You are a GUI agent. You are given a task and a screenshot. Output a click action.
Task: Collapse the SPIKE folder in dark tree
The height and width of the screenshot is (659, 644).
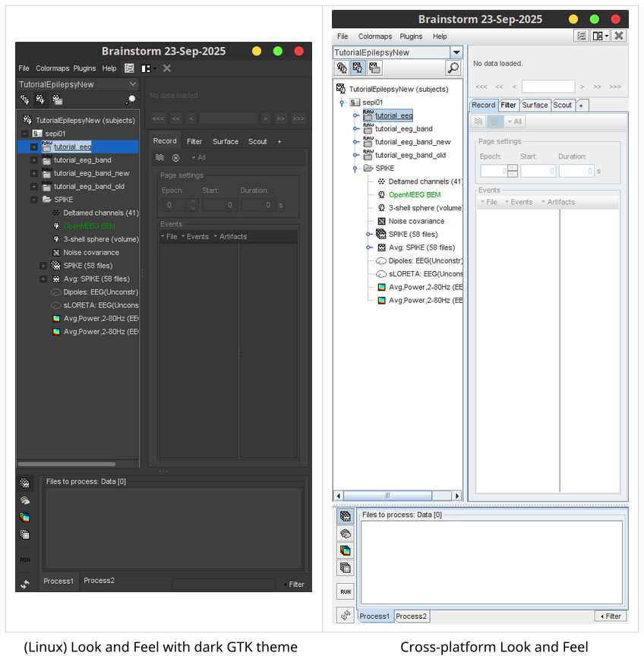[x=33, y=200]
